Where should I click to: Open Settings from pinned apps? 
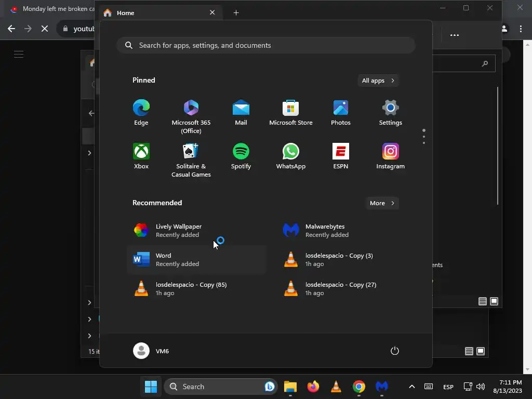[391, 113]
